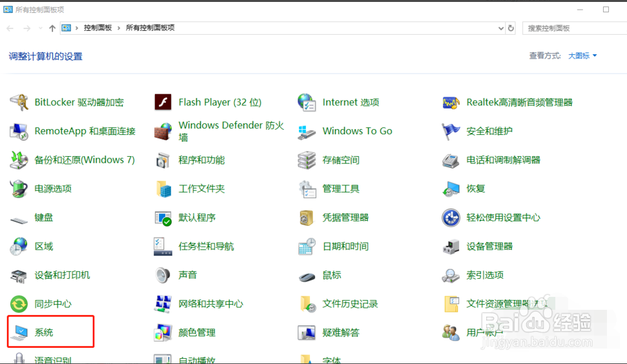Image resolution: width=627 pixels, height=364 pixels.
Task: Open 声音 speaker icon
Action: pos(163,275)
